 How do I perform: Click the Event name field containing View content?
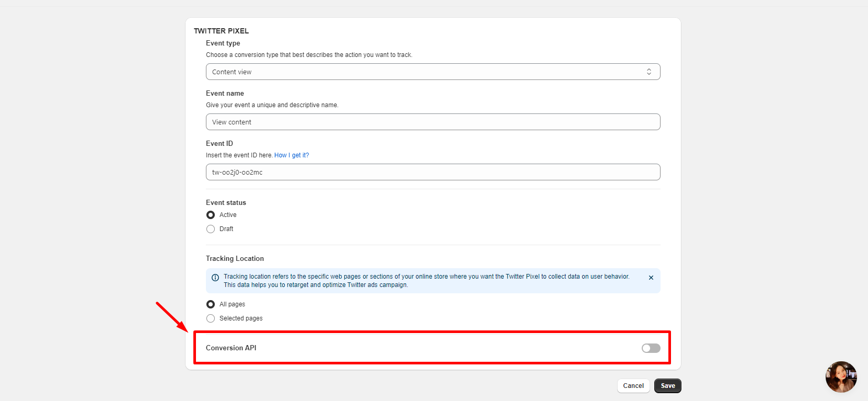click(433, 122)
